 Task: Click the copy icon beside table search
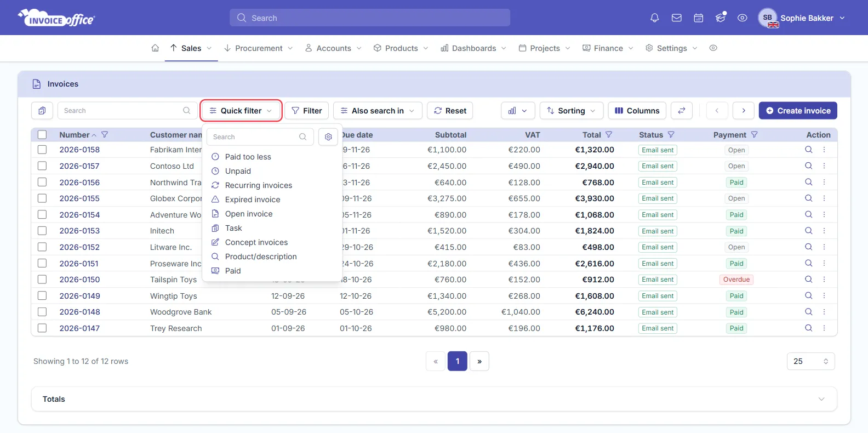pyautogui.click(x=42, y=111)
